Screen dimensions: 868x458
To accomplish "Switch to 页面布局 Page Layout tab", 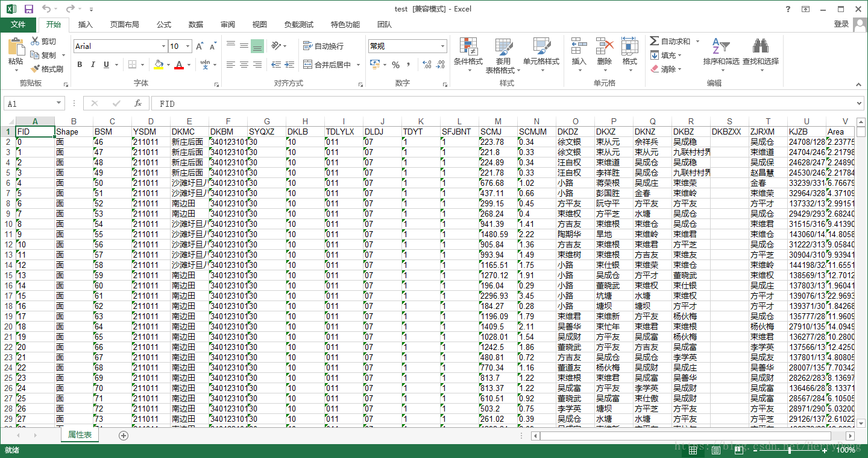I will pyautogui.click(x=124, y=25).
